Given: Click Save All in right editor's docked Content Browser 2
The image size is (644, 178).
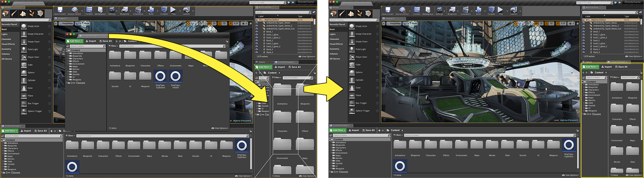Looking at the screenshot, I should 621,67.
